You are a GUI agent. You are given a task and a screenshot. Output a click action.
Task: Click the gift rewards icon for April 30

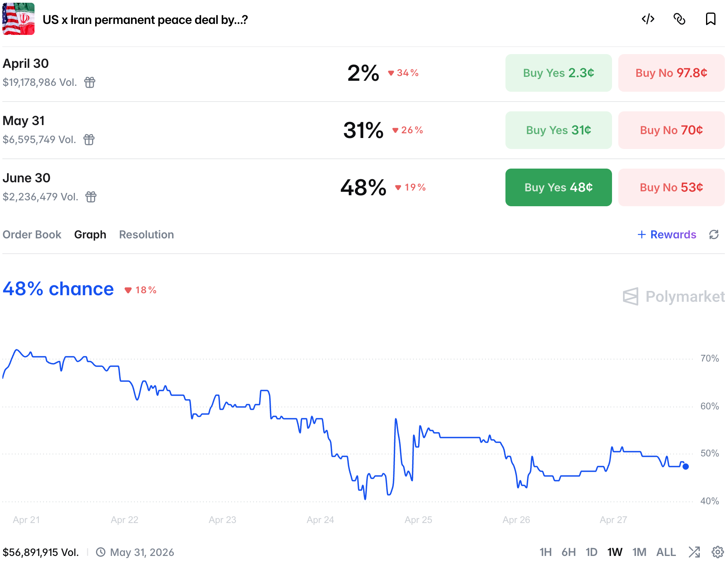(90, 82)
